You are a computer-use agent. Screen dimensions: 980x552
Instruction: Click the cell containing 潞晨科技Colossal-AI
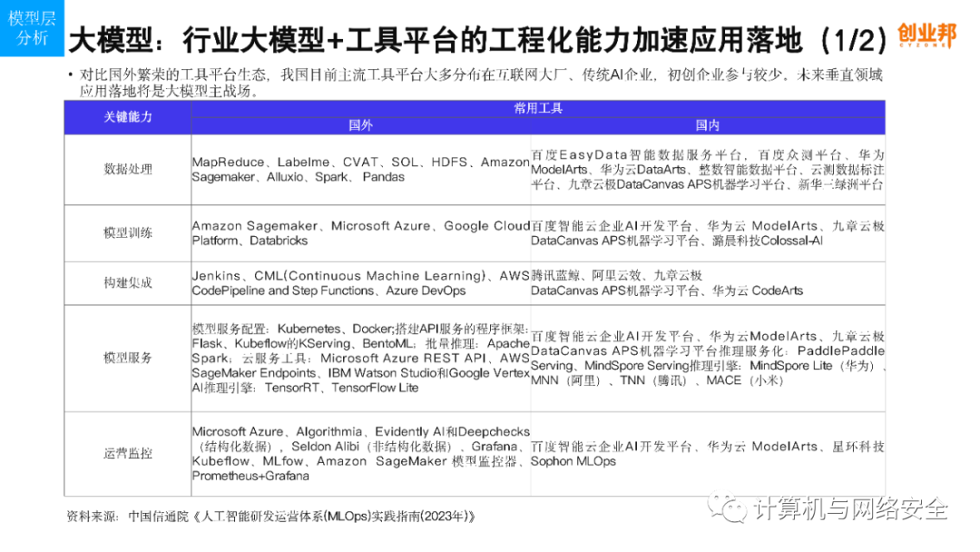tap(708, 233)
